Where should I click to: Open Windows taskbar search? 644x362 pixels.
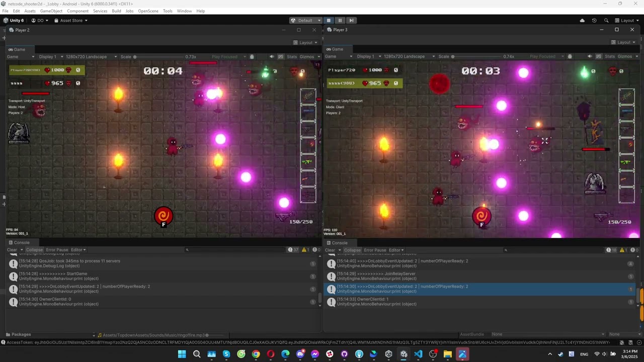click(197, 354)
